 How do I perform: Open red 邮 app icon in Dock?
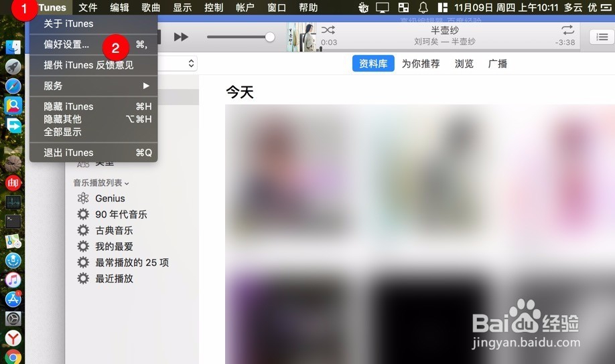point(13,183)
